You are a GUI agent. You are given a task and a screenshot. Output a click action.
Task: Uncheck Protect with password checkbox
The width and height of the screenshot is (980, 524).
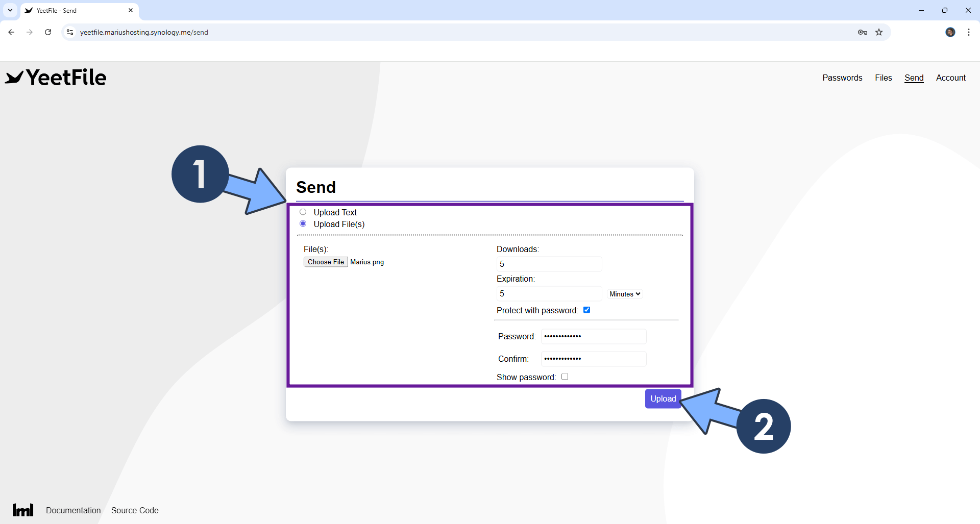tap(587, 310)
